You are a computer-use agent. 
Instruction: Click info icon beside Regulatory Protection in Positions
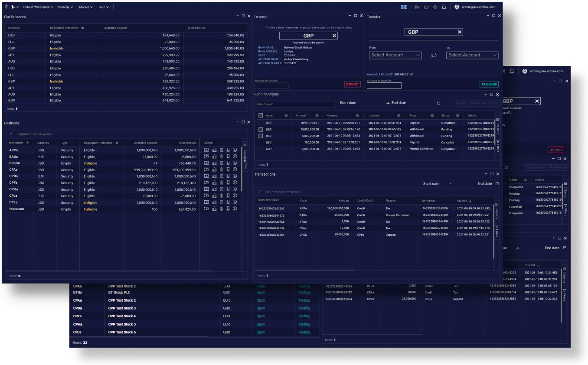click(x=117, y=143)
